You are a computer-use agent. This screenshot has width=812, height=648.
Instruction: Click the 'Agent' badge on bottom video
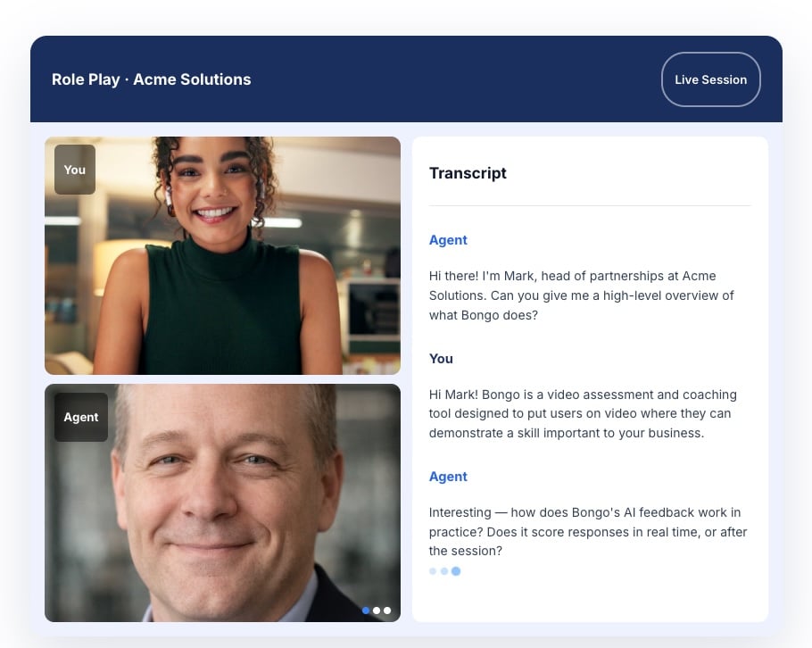[x=81, y=417]
